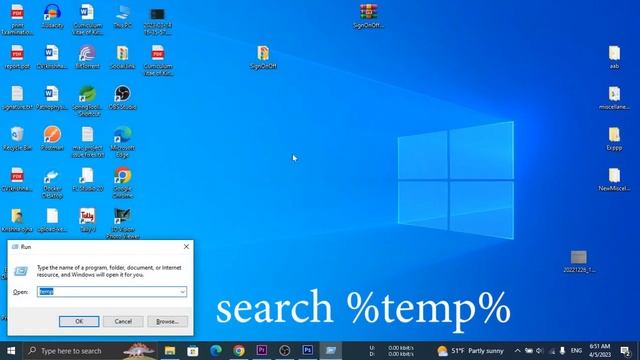Open the signature text file icon

pos(17,98)
